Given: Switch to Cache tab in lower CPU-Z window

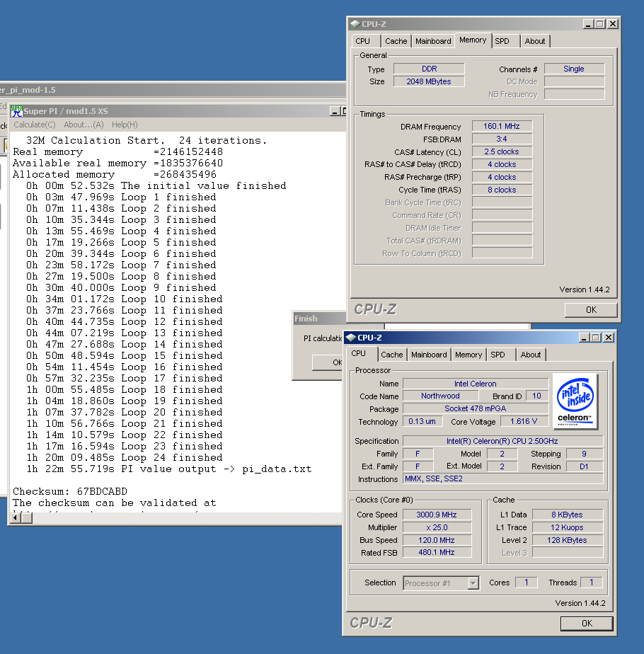Looking at the screenshot, I should pyautogui.click(x=392, y=355).
